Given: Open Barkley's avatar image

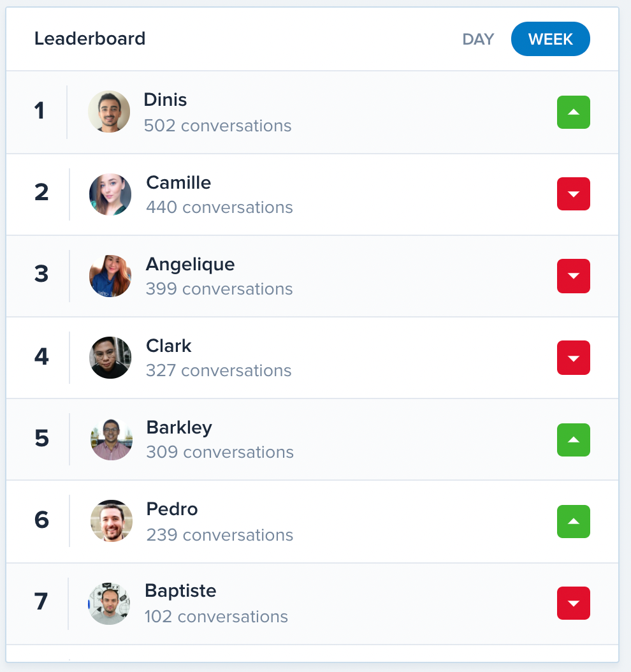Looking at the screenshot, I should coord(112,439).
